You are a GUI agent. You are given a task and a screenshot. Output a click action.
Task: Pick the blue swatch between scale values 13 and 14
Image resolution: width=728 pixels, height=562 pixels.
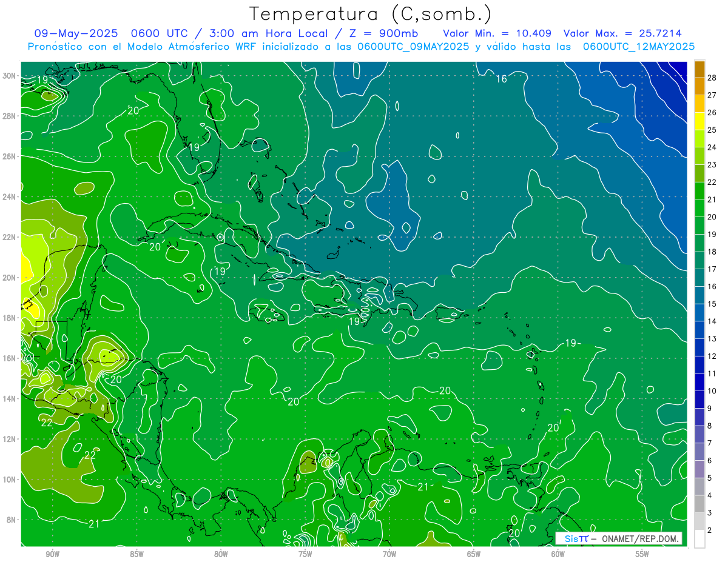(x=699, y=330)
